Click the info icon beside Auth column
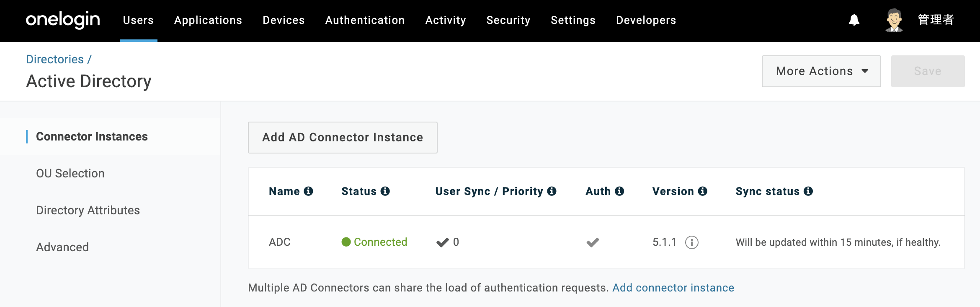The width and height of the screenshot is (980, 307). pos(619,191)
